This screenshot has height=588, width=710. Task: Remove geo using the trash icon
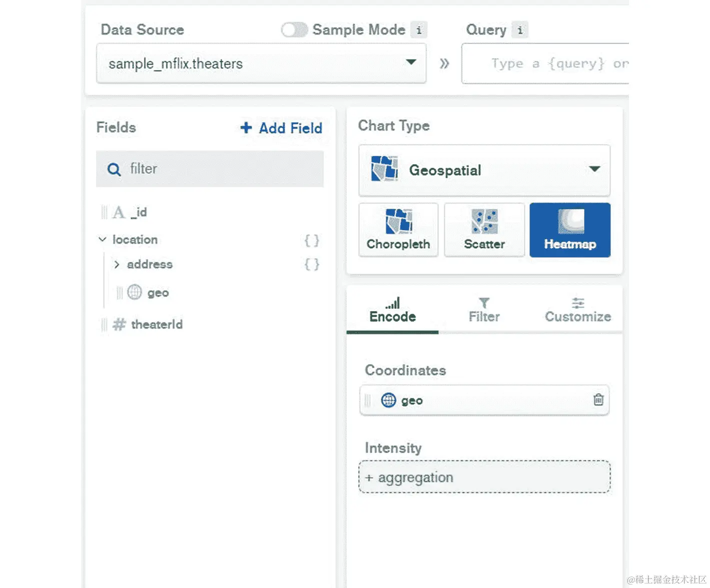(598, 400)
